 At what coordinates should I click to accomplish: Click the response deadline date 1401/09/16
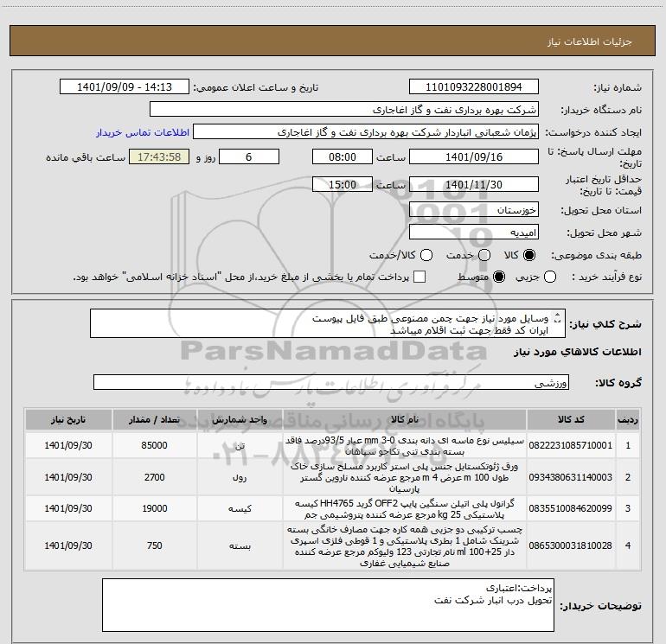474,156
